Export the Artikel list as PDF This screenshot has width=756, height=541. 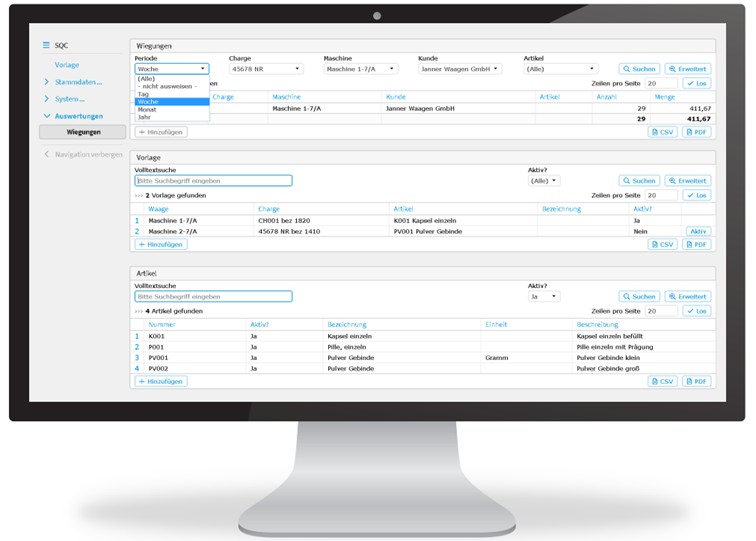(x=696, y=381)
